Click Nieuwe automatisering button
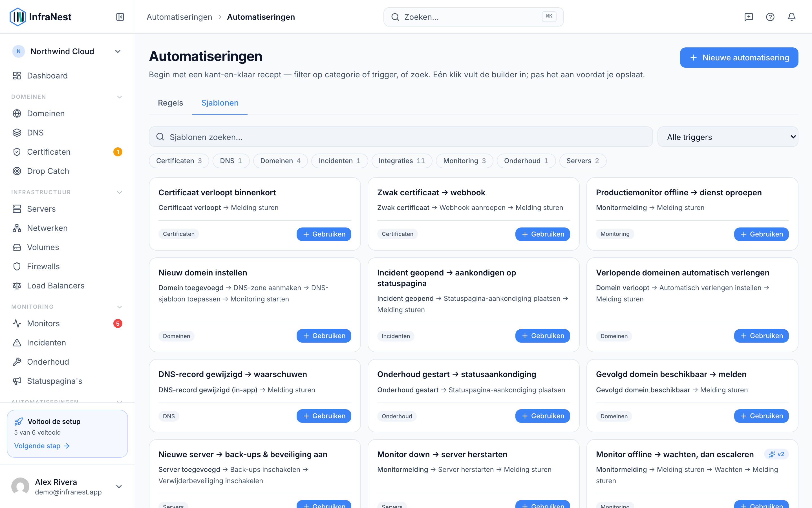812x508 pixels. (x=739, y=58)
